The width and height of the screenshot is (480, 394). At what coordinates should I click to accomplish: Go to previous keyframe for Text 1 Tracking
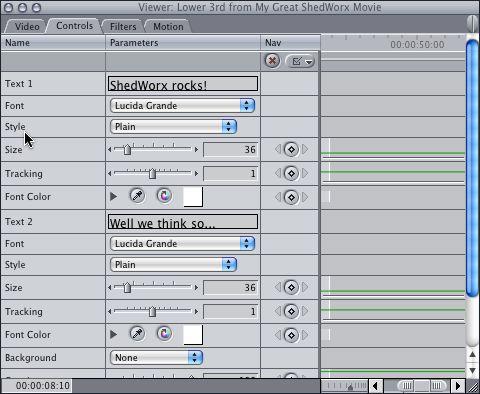[x=278, y=173]
